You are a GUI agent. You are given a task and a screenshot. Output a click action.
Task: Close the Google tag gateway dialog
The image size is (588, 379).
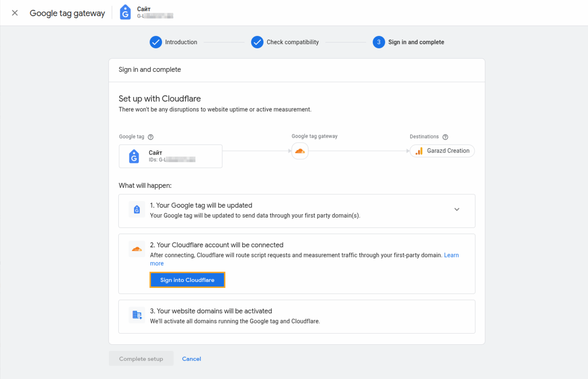pos(15,13)
